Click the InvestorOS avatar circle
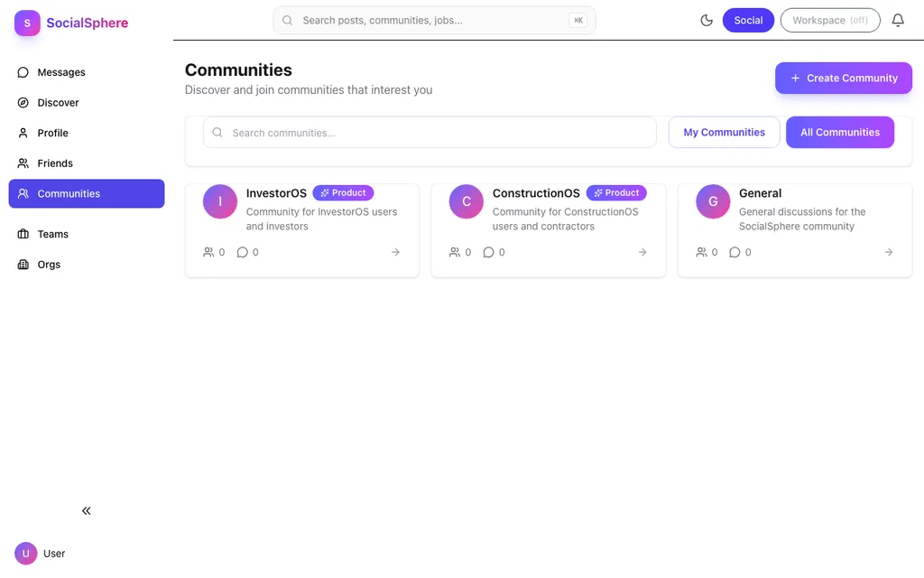The width and height of the screenshot is (924, 578). [220, 201]
